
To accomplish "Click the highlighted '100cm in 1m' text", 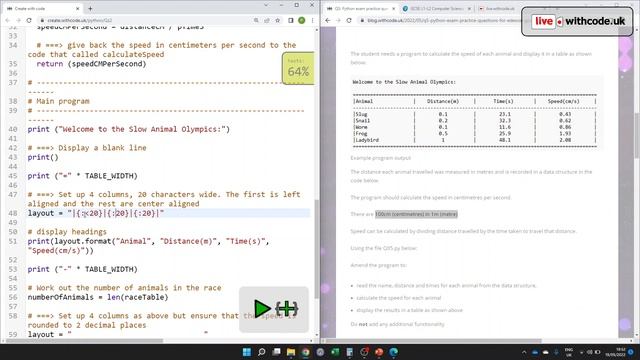I will 416,214.
